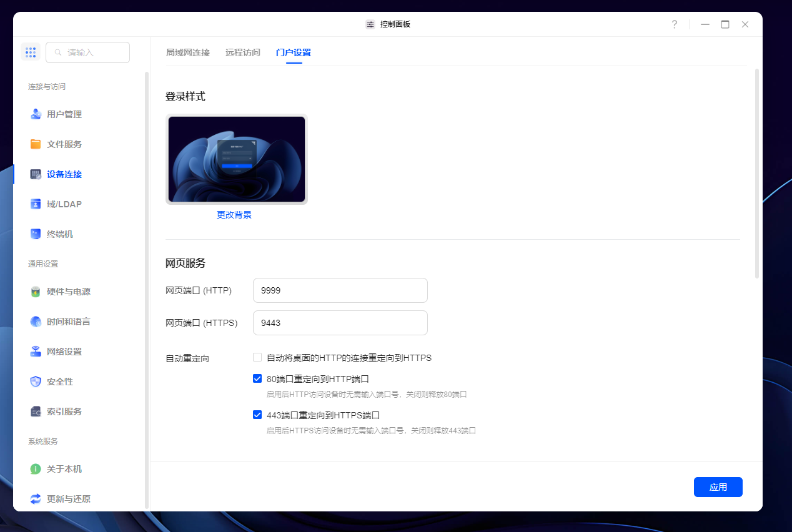Click the 终端机 terminal icon
Image resolution: width=792 pixels, height=532 pixels.
(36, 234)
